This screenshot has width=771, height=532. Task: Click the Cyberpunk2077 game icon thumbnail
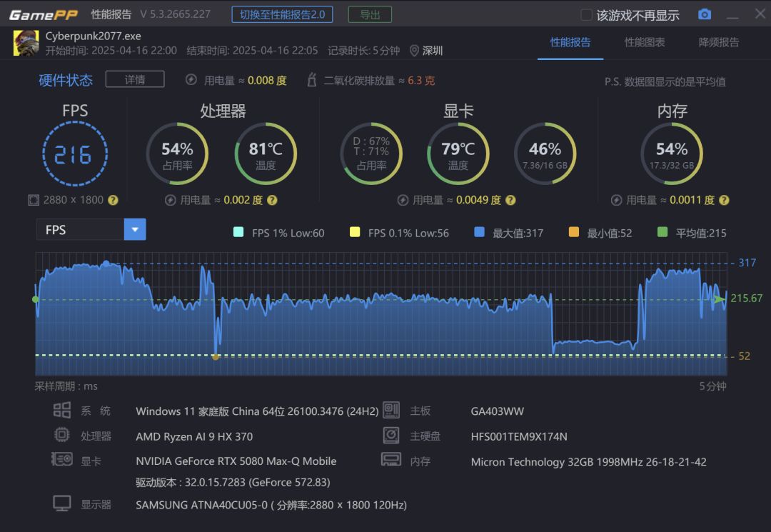pos(26,43)
